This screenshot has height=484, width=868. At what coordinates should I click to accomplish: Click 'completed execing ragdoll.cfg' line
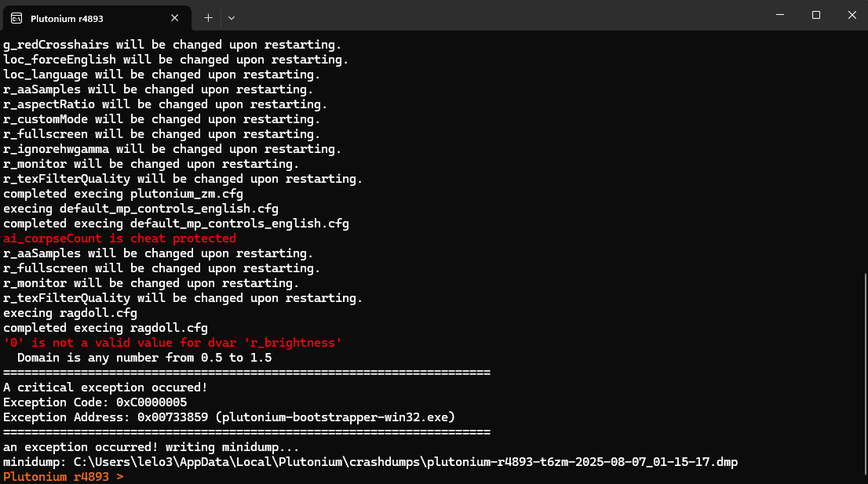coord(105,327)
